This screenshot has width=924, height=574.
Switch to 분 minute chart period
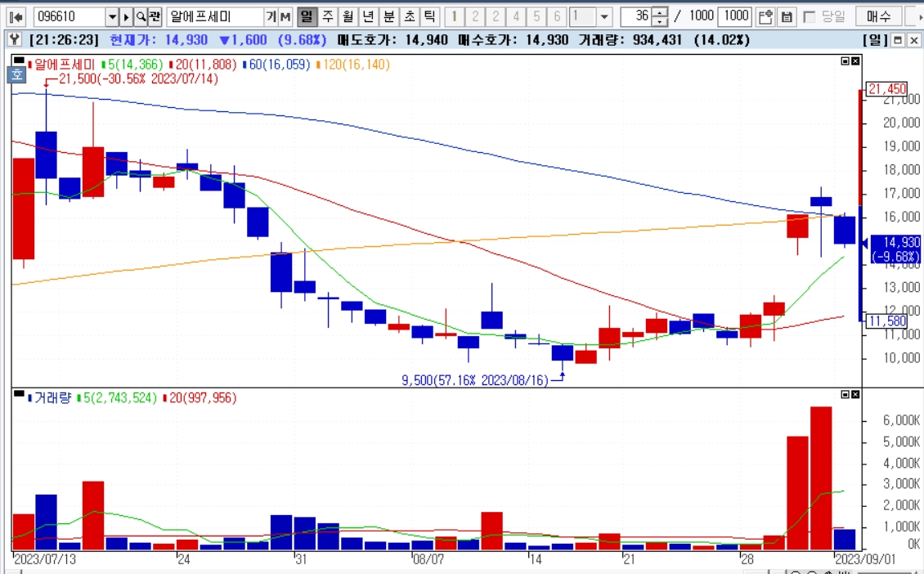(x=389, y=16)
